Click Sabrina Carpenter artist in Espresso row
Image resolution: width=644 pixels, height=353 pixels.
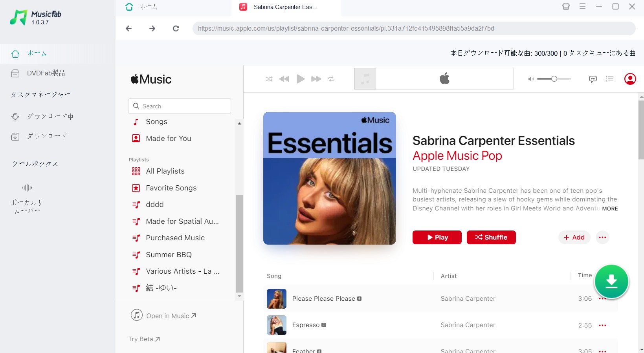click(468, 325)
